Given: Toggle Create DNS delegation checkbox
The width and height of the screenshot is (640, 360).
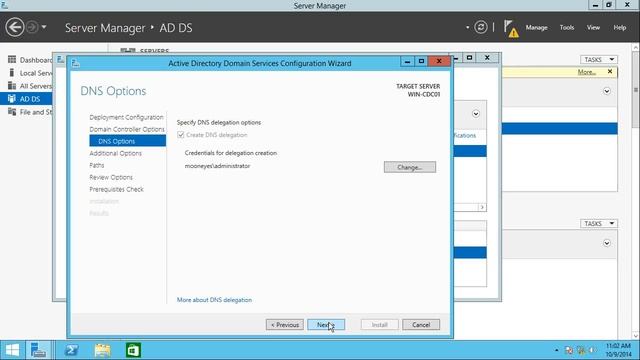Looking at the screenshot, I should [x=181, y=135].
